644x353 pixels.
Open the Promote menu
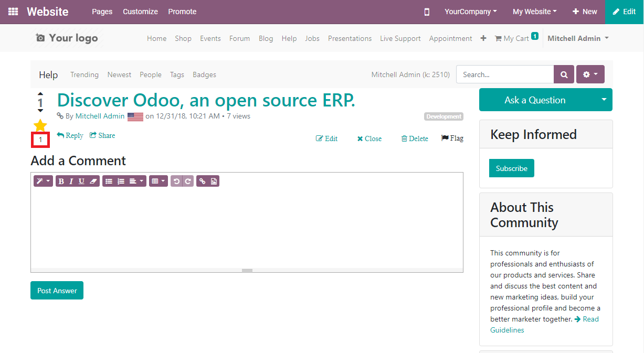pos(182,12)
